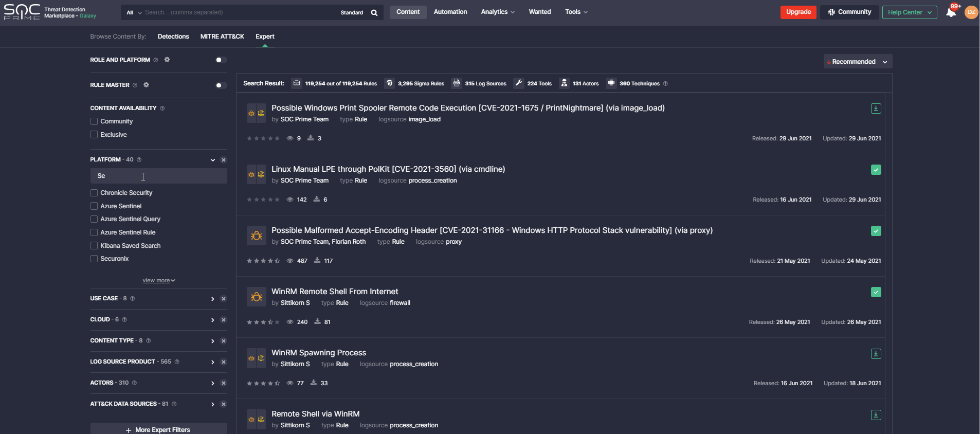Clear the Use Case filter
980x434 pixels.
click(x=224, y=299)
